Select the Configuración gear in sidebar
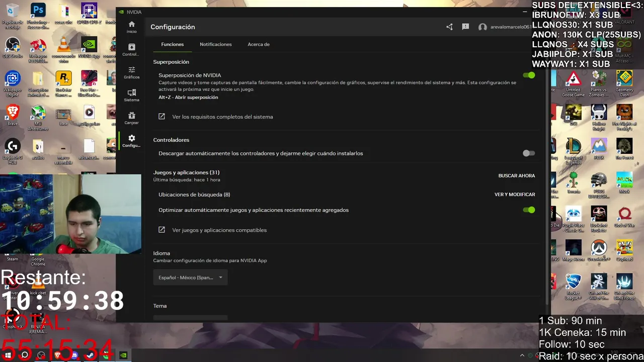Image resolution: width=644 pixels, height=362 pixels. 131,141
